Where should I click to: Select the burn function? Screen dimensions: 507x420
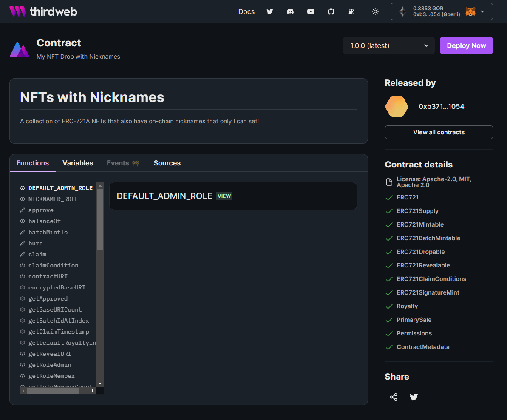[x=31, y=243]
